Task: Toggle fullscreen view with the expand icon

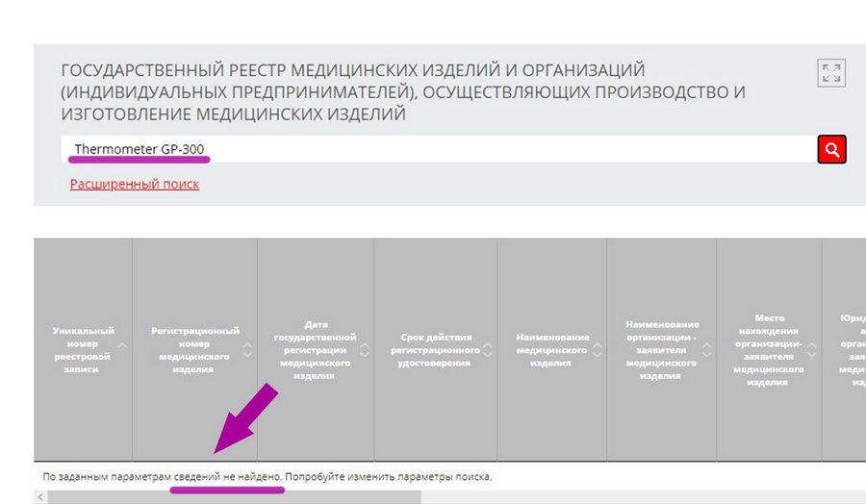Action: (831, 73)
